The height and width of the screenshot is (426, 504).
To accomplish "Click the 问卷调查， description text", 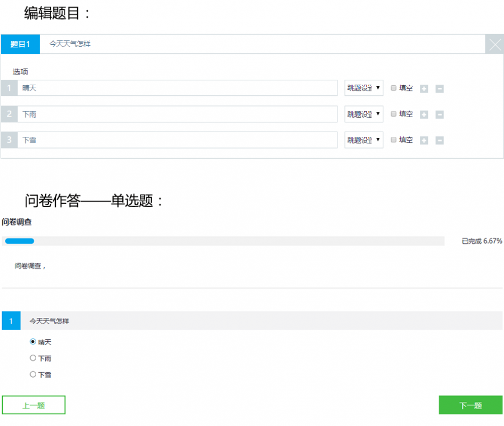I will pyautogui.click(x=30, y=266).
